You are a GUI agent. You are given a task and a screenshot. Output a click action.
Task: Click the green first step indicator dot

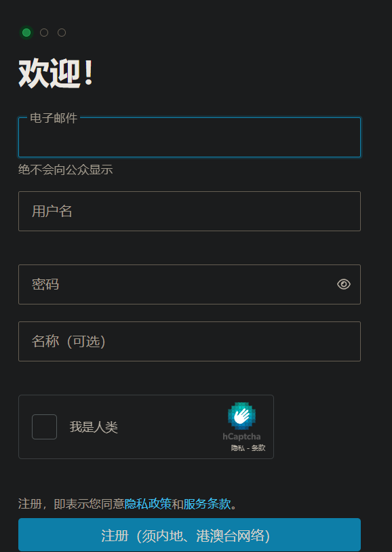(26, 33)
